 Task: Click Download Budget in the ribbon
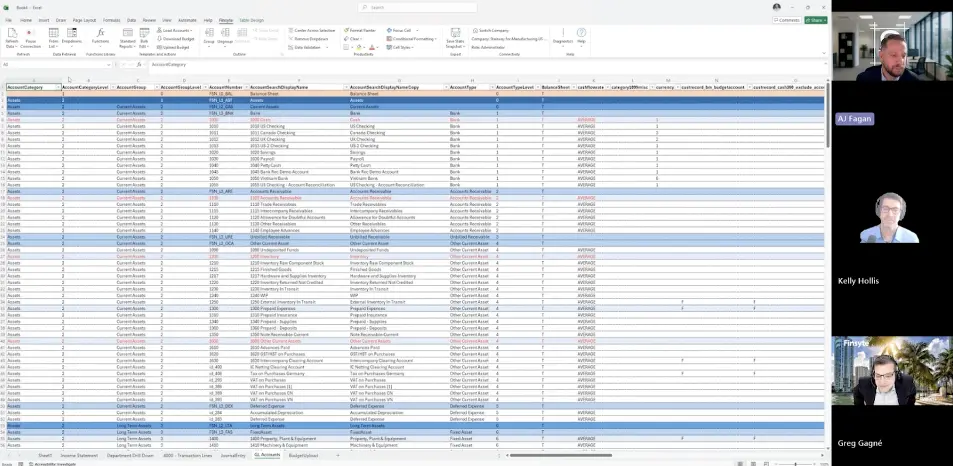[175, 38]
